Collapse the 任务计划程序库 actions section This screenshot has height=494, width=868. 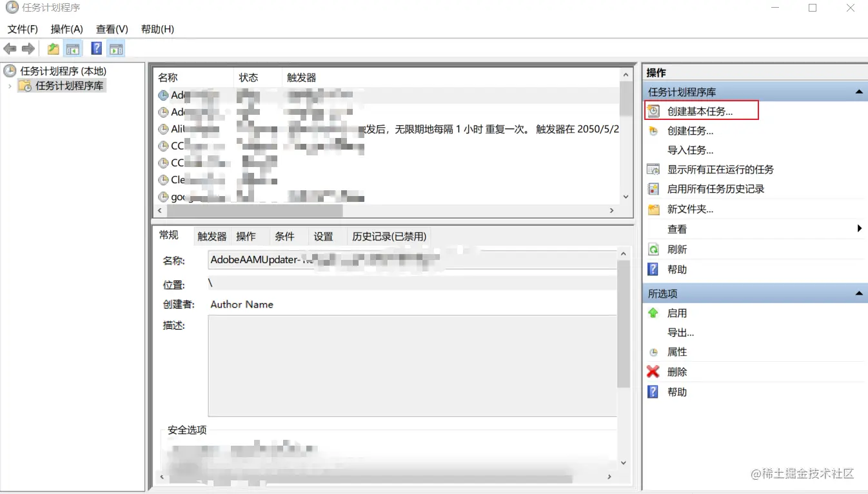point(859,92)
